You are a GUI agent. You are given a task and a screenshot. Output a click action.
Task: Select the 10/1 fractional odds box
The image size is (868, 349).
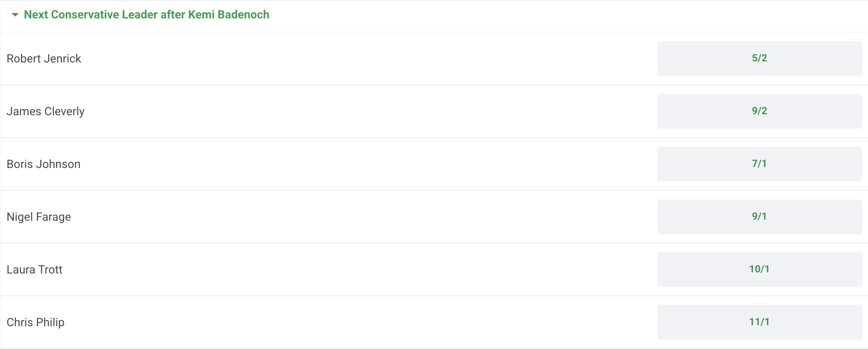coord(759,270)
